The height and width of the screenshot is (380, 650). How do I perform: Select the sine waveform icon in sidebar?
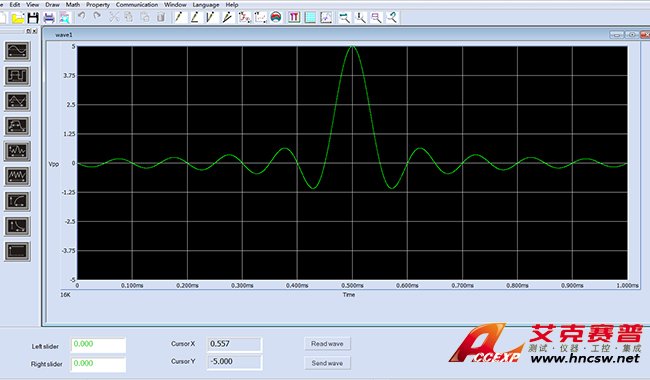(17, 51)
